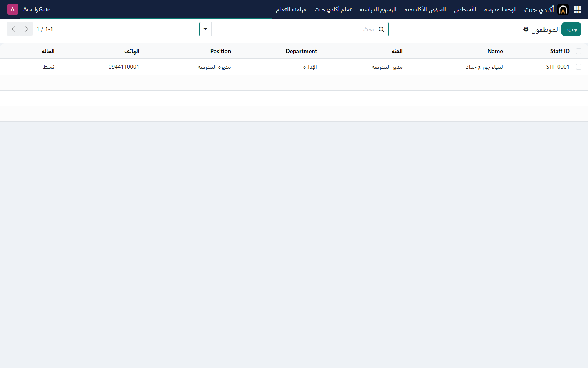Click the جديد new button
The image size is (588, 368).
pos(571,29)
